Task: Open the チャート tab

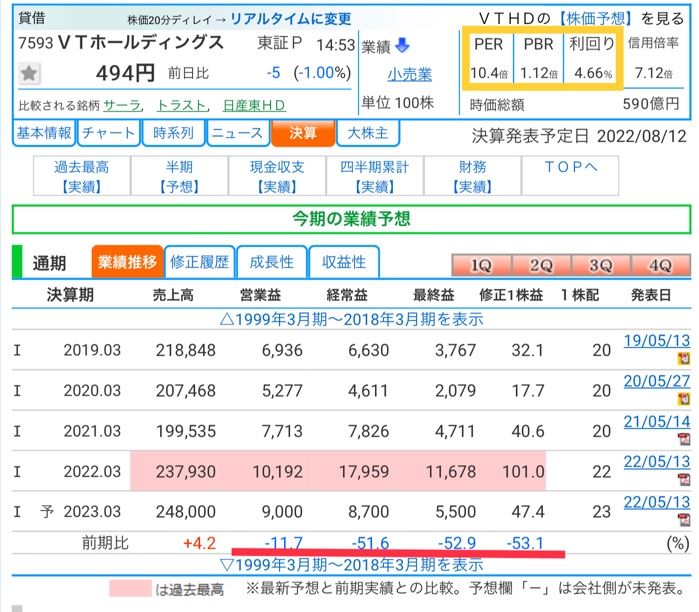Action: click(x=108, y=133)
